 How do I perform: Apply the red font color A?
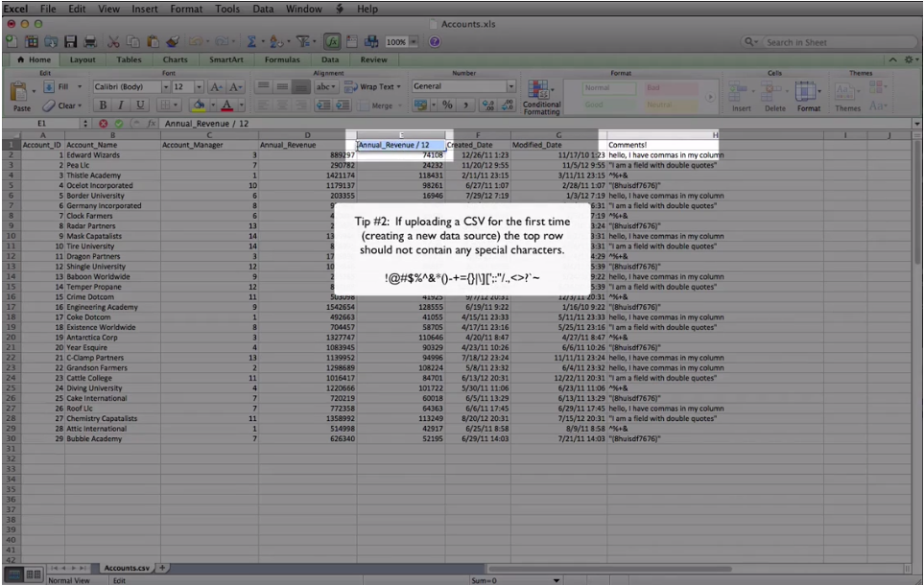pyautogui.click(x=226, y=105)
